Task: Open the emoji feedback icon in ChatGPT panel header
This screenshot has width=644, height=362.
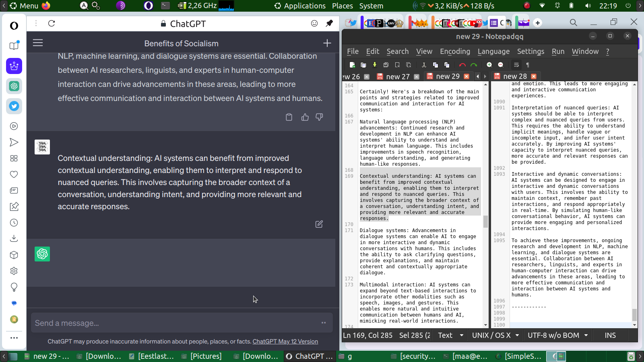Action: [x=314, y=23]
